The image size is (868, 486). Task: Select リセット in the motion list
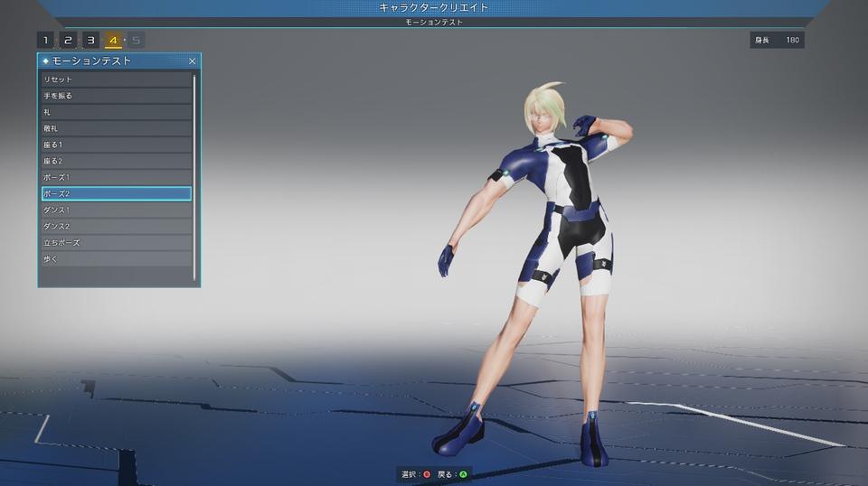(x=116, y=79)
